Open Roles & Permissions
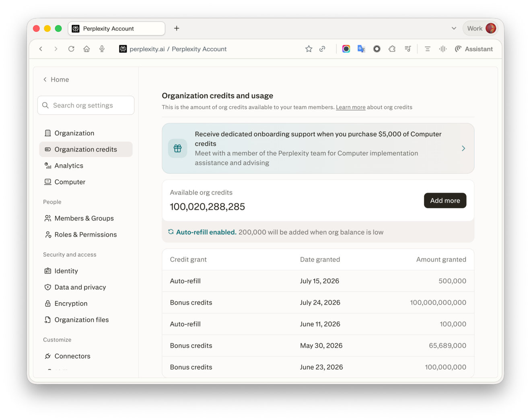Viewport: 531px width, 420px height. point(86,235)
